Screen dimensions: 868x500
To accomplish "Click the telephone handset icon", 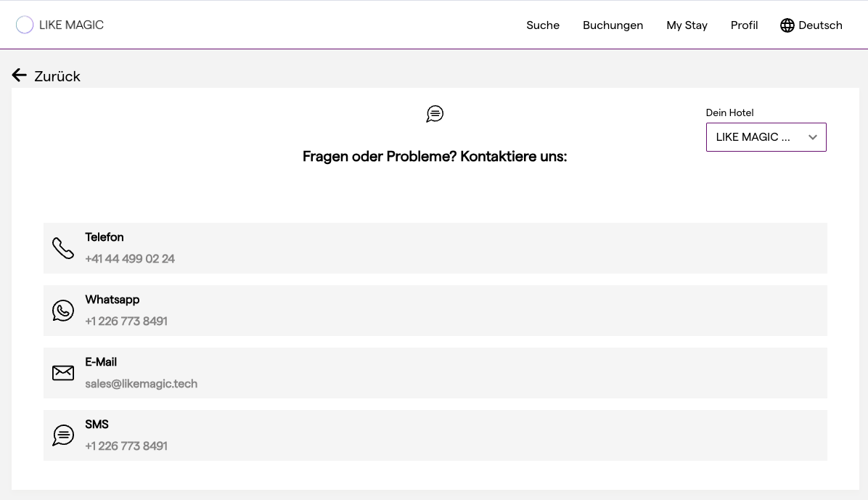I will (63, 248).
